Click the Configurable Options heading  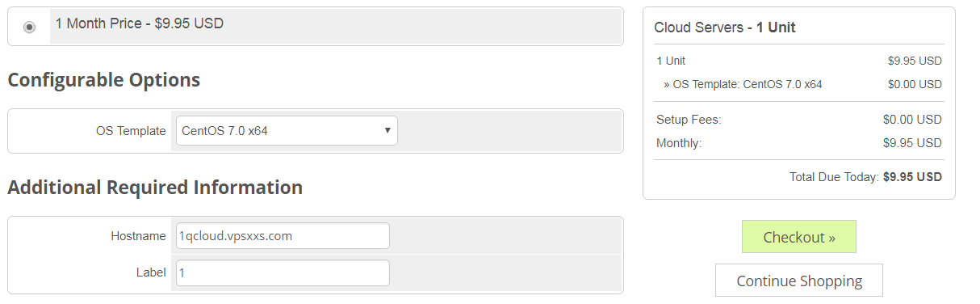point(104,80)
